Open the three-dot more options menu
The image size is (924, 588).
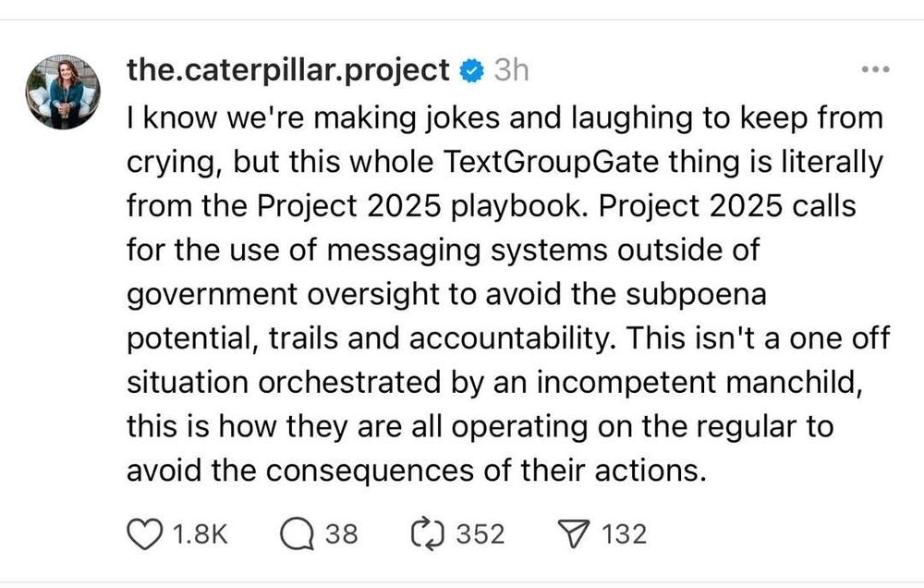click(x=875, y=69)
